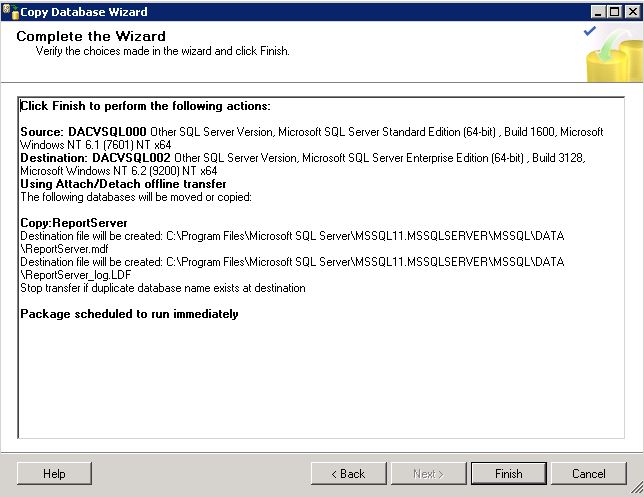Click the Destination: DACVSQL002 line
This screenshot has height=497, width=644.
pyautogui.click(x=303, y=164)
